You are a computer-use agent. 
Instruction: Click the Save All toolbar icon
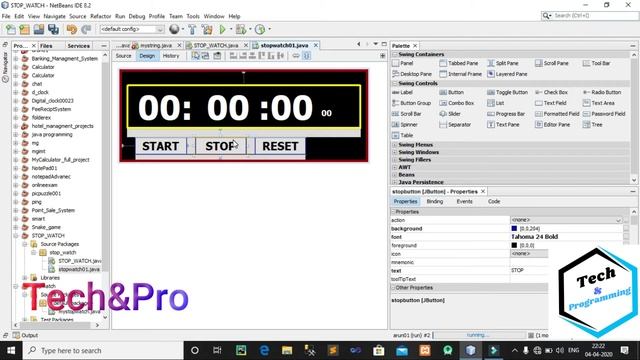[53, 29]
